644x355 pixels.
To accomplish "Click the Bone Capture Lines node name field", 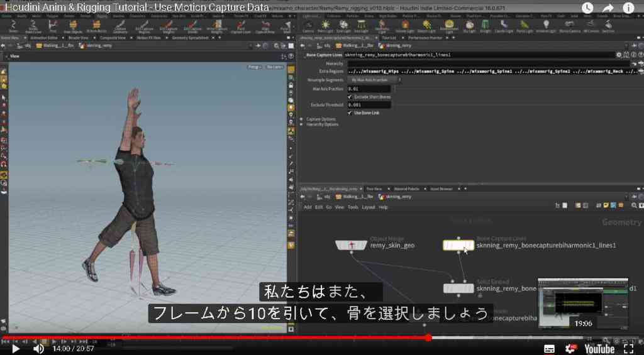I will point(479,55).
